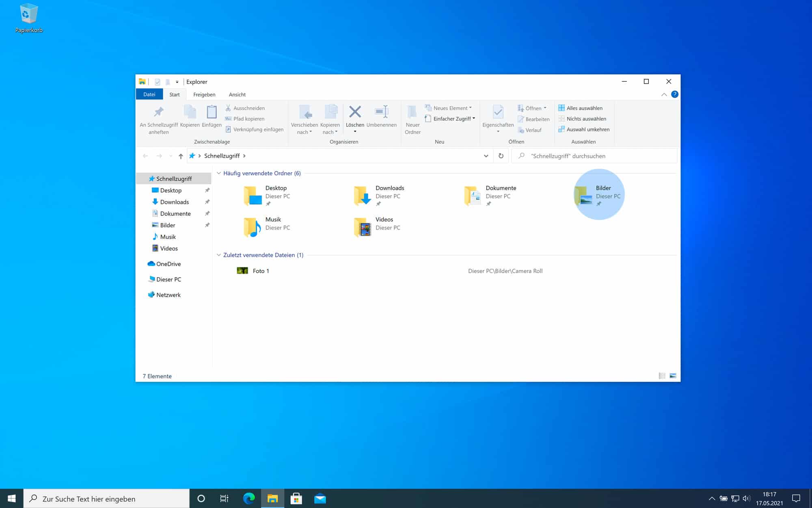Open Microsoft Store from the taskbar
812x508 pixels.
coord(296,499)
